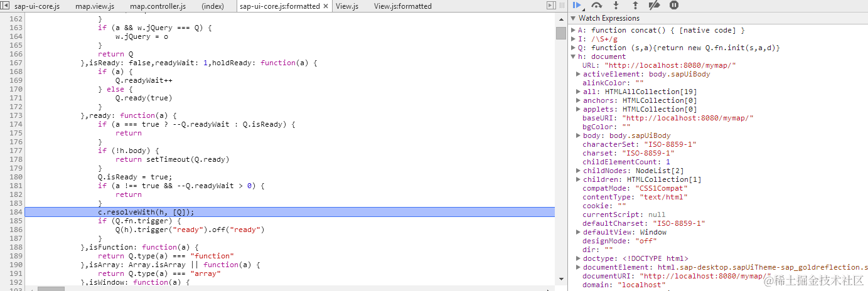Set breakpoint at line number 184
The width and height of the screenshot is (868, 291).
pos(16,212)
